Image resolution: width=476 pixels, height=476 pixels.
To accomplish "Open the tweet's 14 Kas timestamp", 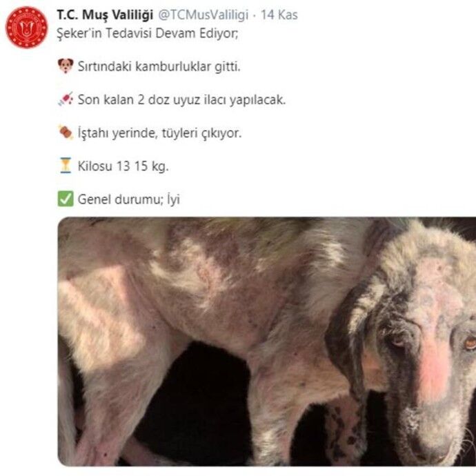I will tap(279, 15).
